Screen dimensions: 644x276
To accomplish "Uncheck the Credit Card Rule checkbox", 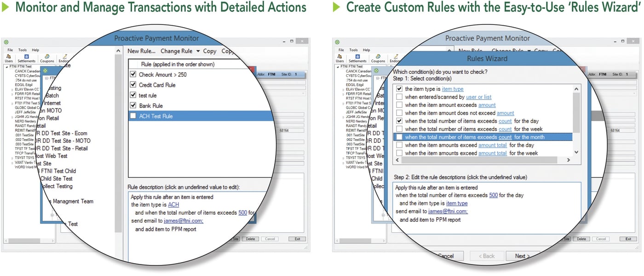I will (133, 85).
